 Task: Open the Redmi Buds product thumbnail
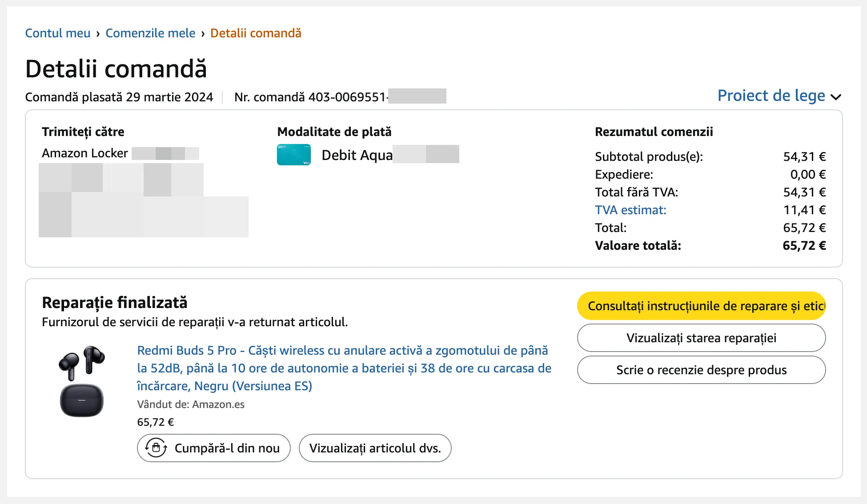point(82,381)
